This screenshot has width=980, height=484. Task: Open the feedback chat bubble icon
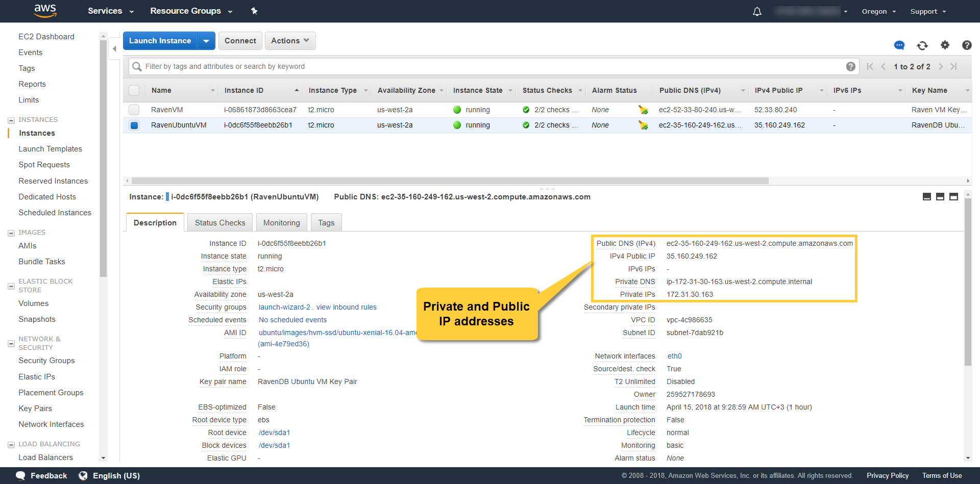(x=899, y=45)
